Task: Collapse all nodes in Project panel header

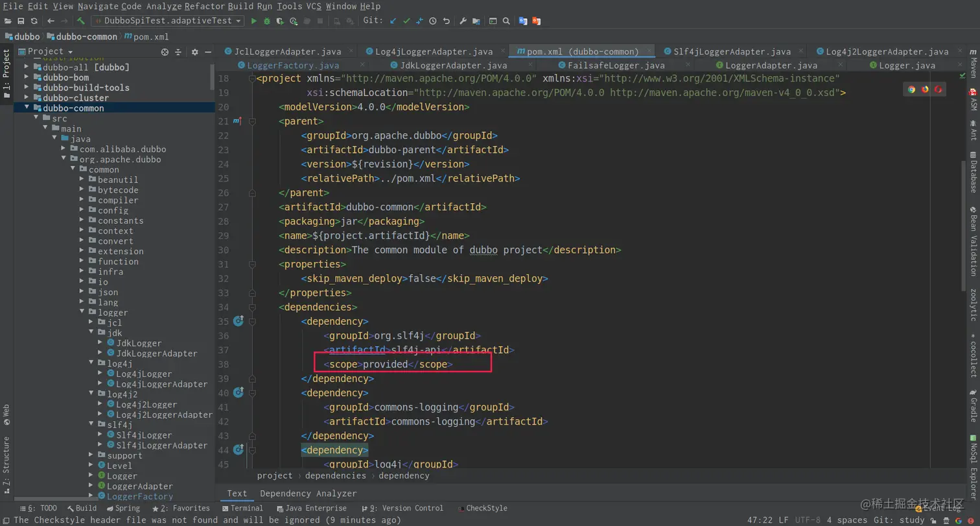Action: click(178, 52)
